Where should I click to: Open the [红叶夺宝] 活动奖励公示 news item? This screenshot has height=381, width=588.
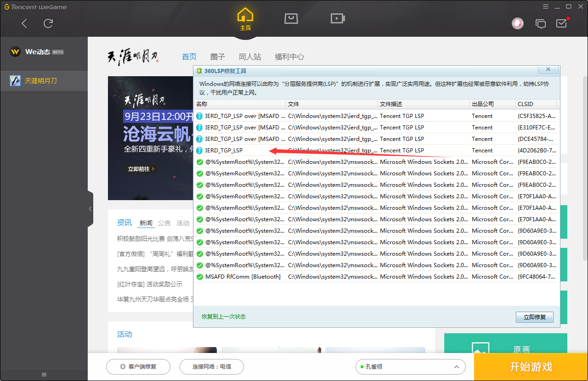[150, 284]
